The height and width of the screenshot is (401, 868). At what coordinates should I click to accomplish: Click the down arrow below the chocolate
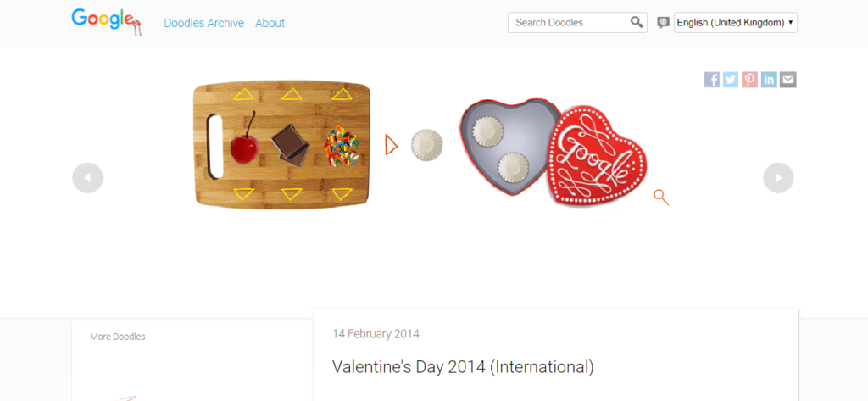tap(292, 194)
